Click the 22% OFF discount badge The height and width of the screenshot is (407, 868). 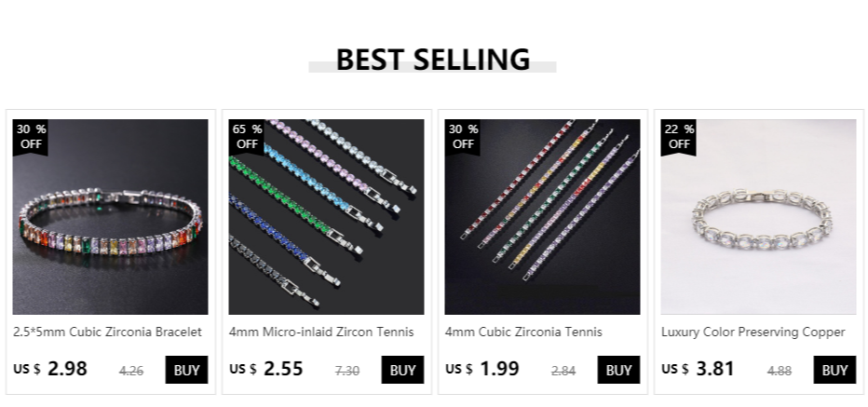click(679, 137)
